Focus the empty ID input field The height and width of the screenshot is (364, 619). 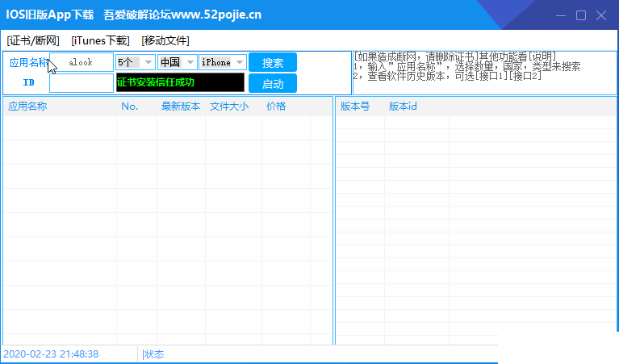click(82, 83)
